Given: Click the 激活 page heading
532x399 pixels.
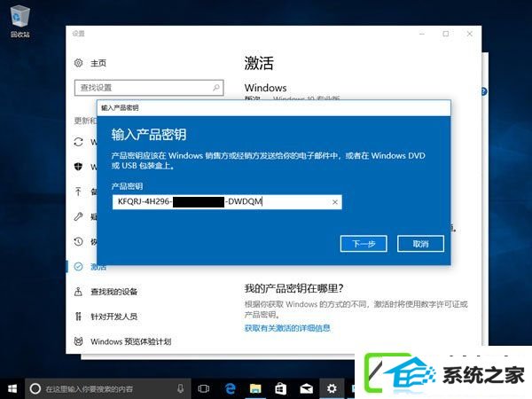Looking at the screenshot, I should pos(259,64).
